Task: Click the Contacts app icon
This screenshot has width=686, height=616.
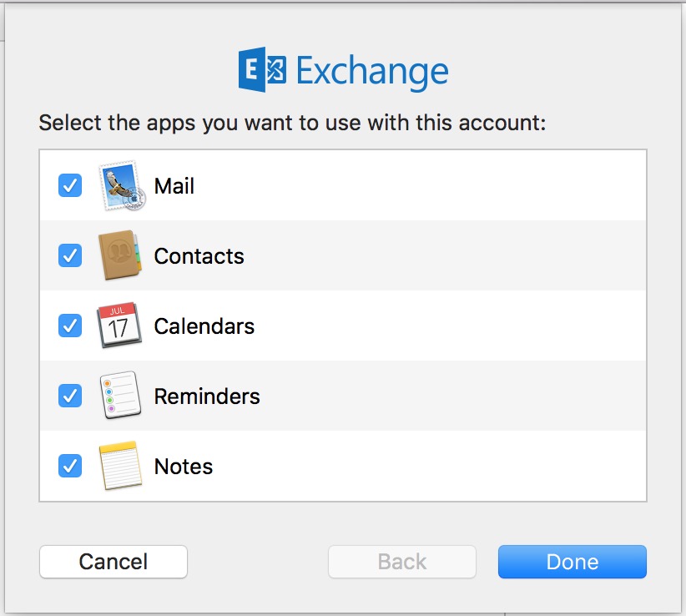Action: [x=121, y=255]
